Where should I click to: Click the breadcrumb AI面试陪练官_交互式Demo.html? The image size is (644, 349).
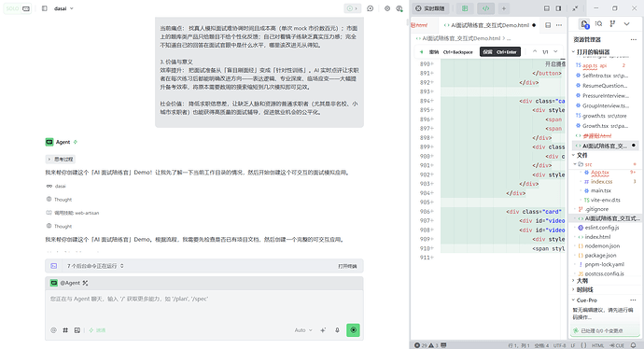pyautogui.click(x=462, y=38)
